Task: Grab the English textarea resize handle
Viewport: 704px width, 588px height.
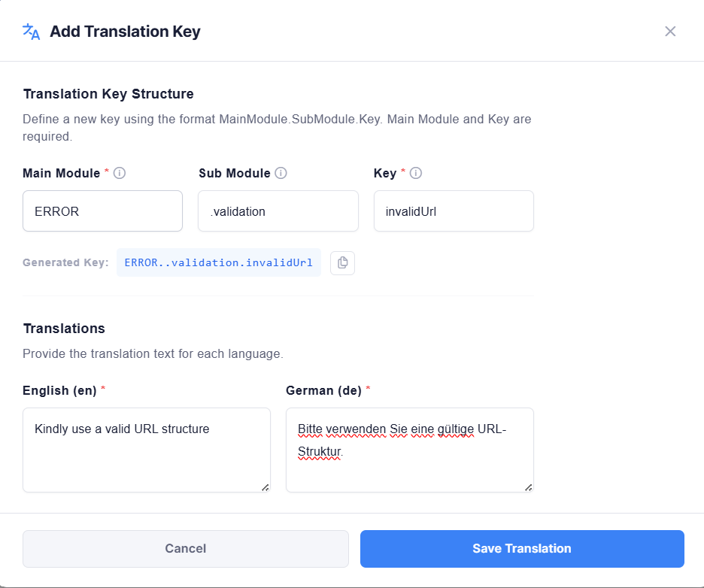Action: coord(265,487)
